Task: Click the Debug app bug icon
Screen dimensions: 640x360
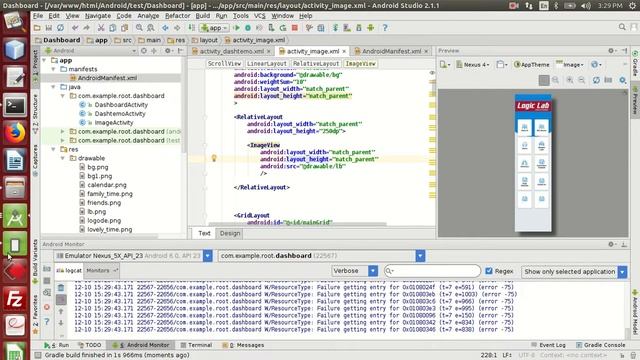Action: (x=247, y=28)
